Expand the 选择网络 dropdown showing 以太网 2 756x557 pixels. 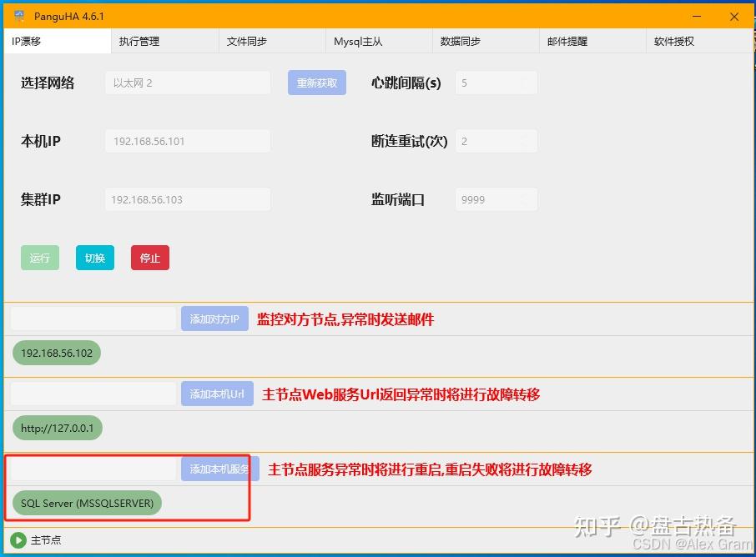click(188, 83)
